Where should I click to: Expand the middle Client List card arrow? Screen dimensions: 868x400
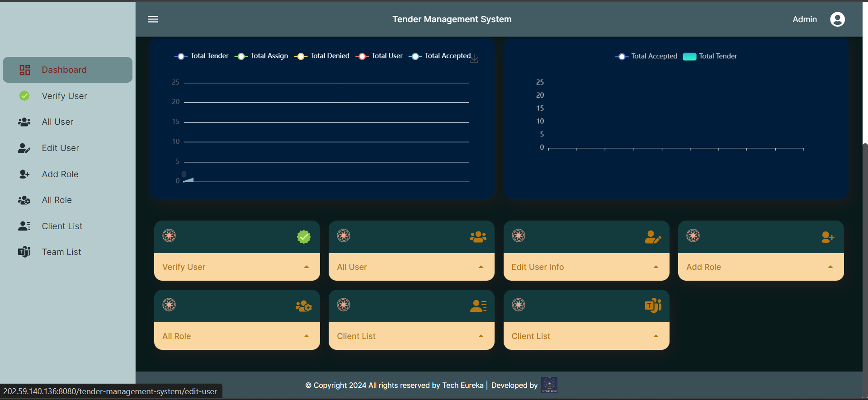(481, 336)
